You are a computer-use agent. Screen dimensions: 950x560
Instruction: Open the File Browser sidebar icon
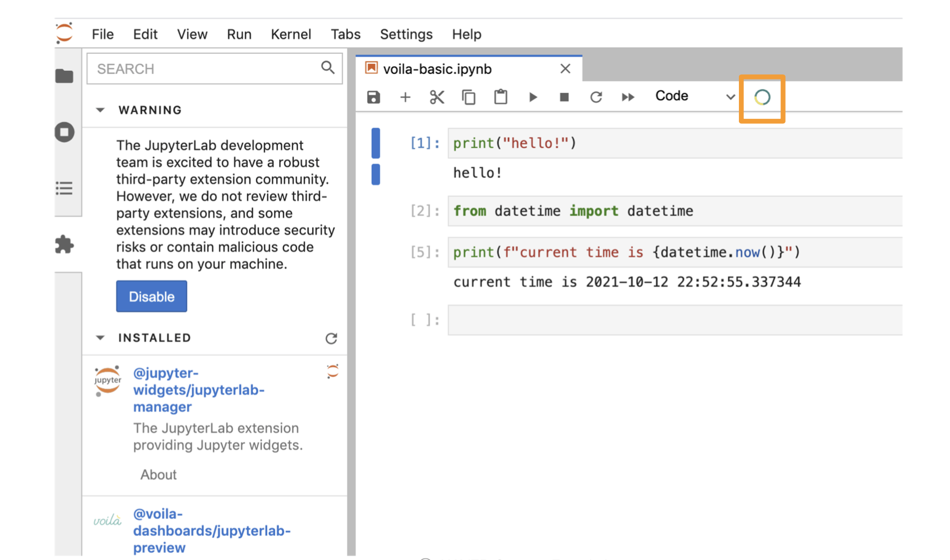[64, 76]
